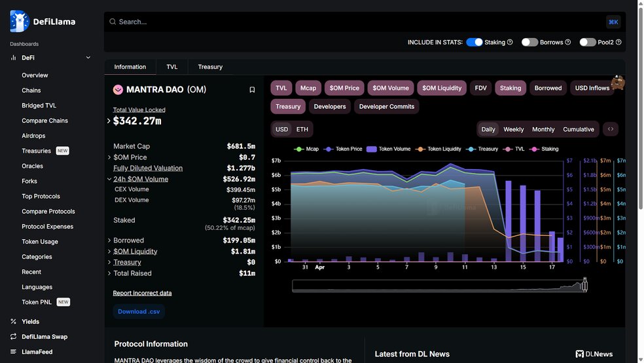This screenshot has width=644, height=363.
Task: Open DefiLlama Swap from sidebar
Action: [45, 337]
